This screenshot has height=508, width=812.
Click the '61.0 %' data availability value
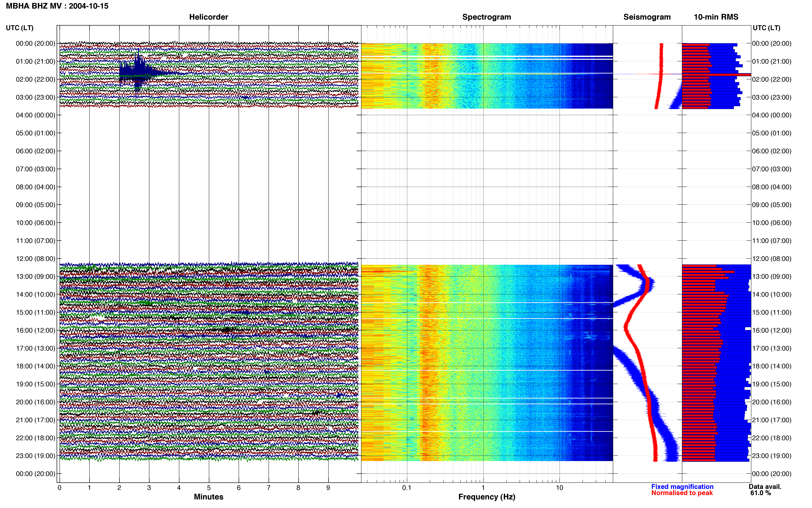pyautogui.click(x=760, y=493)
